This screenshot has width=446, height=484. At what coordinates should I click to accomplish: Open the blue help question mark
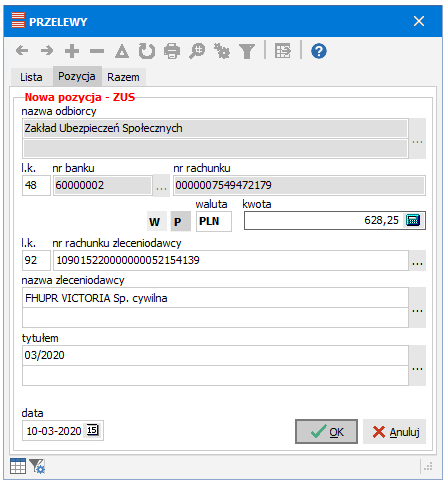pos(319,51)
